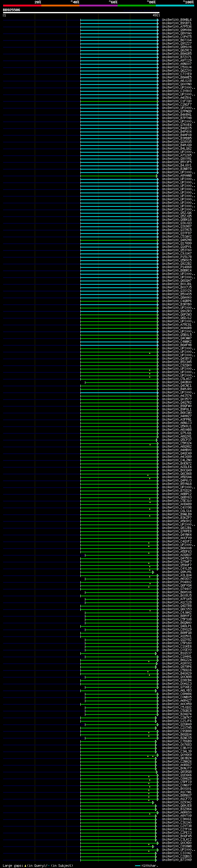Click hit name UniRef100_A9NX07
Viewport: 197px width, 868px height.
click(176, 64)
